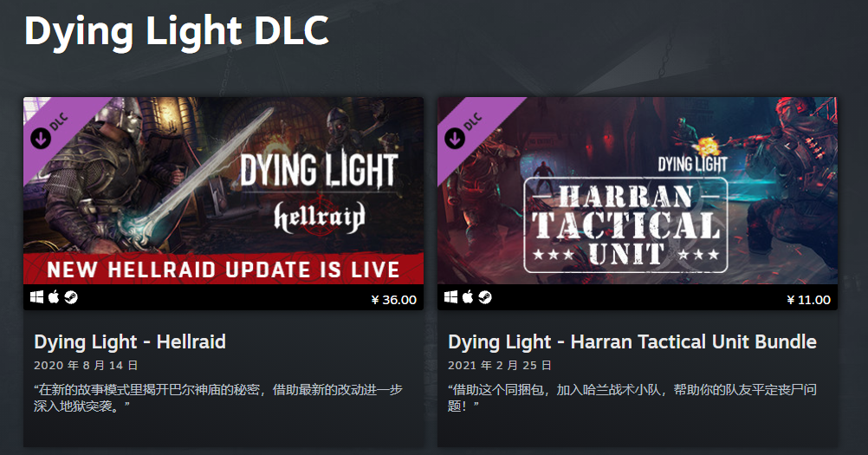The image size is (868, 455).
Task: Click the NEW HELLRAID UPDATE IS LIVE strip
Action: tap(223, 269)
